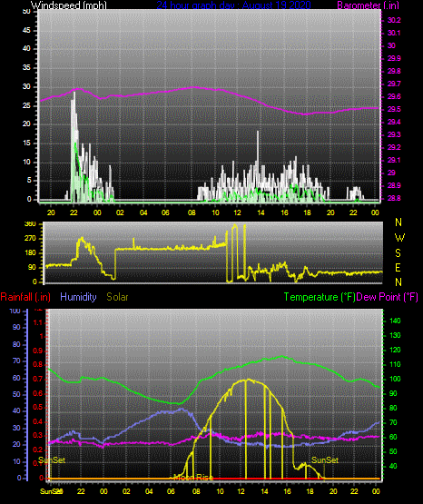Click the "29.9" barometer axis value
Viewport: 423px width, 504px height.
pos(394,58)
